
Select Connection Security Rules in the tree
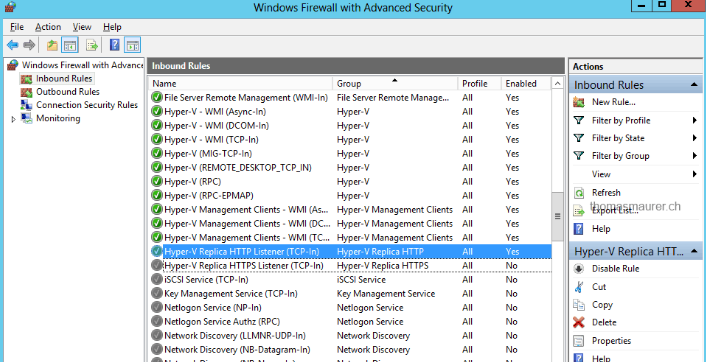tap(87, 105)
